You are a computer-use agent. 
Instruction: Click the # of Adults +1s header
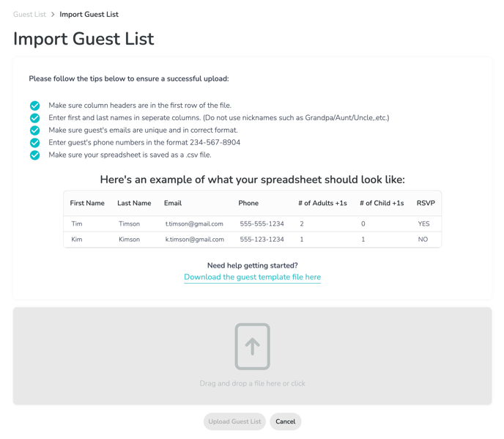click(322, 203)
